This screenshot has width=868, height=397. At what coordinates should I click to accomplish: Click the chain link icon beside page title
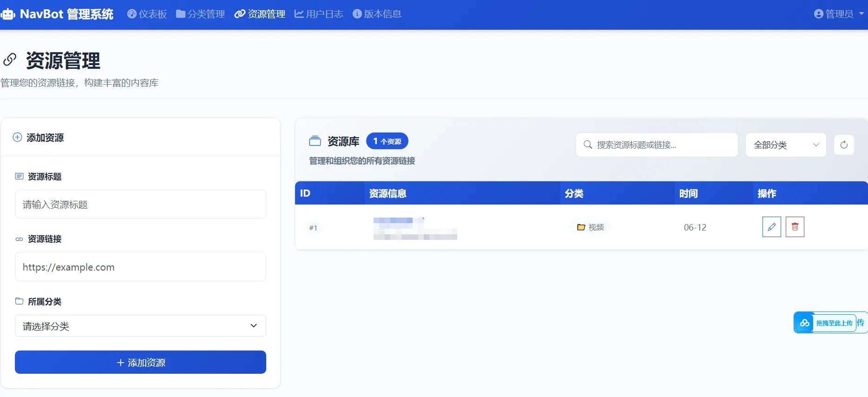click(10, 60)
